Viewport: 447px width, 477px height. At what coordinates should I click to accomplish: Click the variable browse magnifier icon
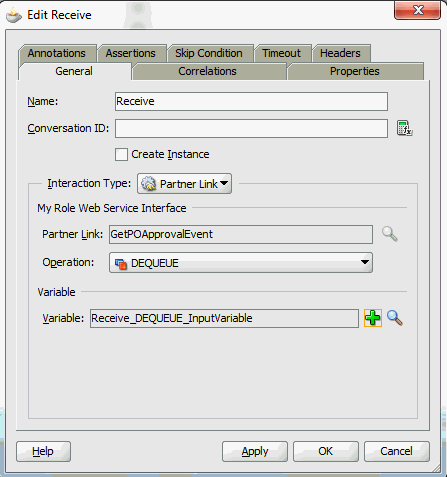click(x=395, y=318)
